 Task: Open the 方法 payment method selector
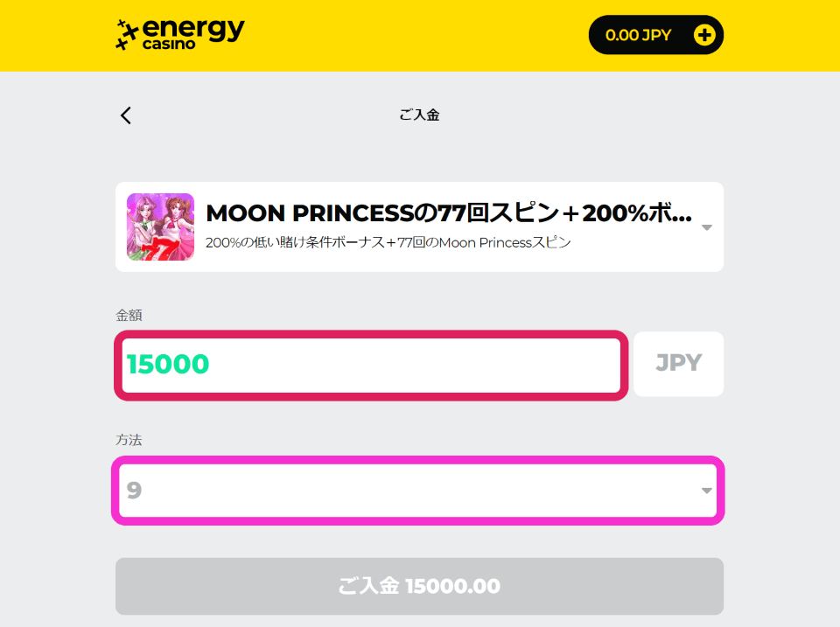418,491
